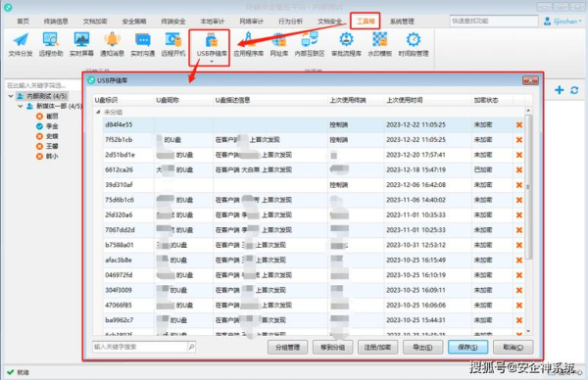This screenshot has width=588, height=380.
Task: Open the 文档加密 tab
Action: tap(95, 22)
